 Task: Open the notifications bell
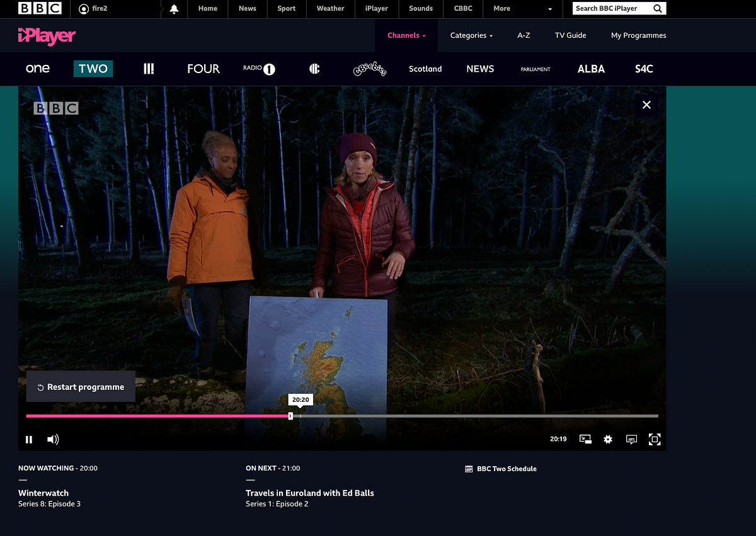pyautogui.click(x=174, y=9)
